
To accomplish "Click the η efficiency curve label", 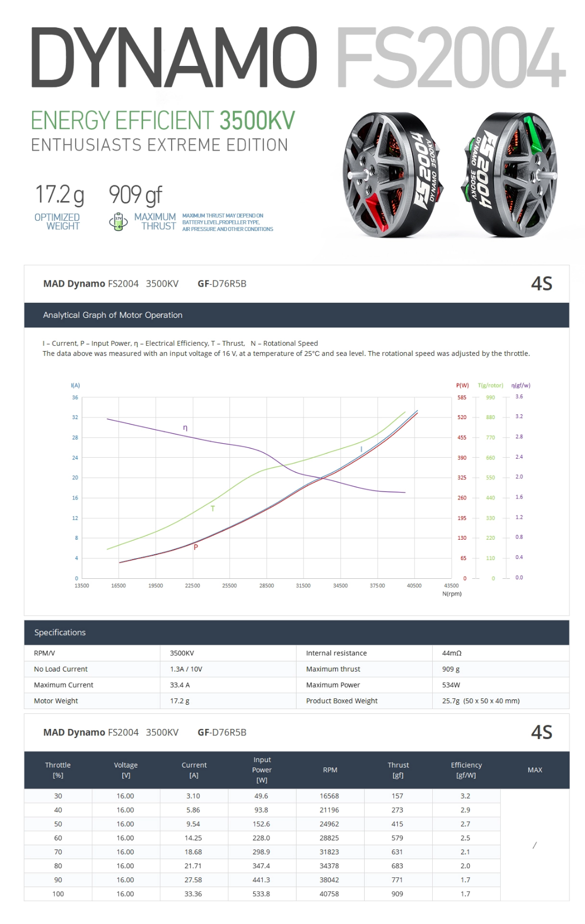I will click(x=185, y=428).
